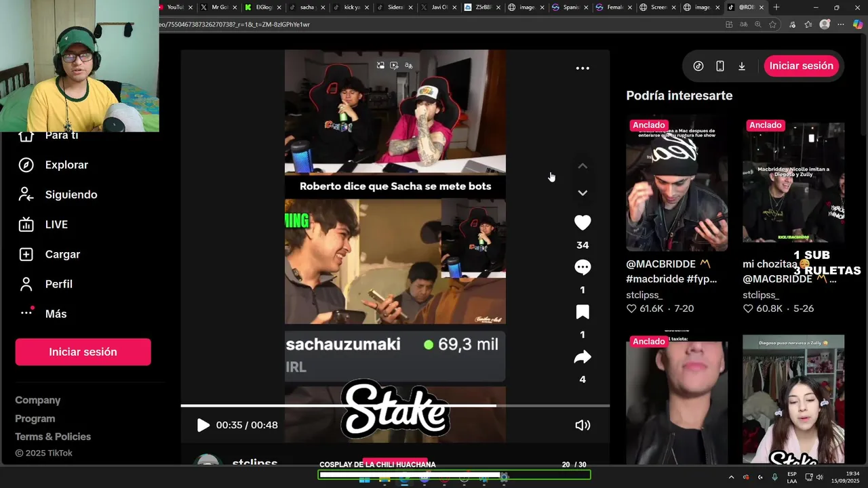
Task: Open browser settings and more menu
Action: coord(841,24)
